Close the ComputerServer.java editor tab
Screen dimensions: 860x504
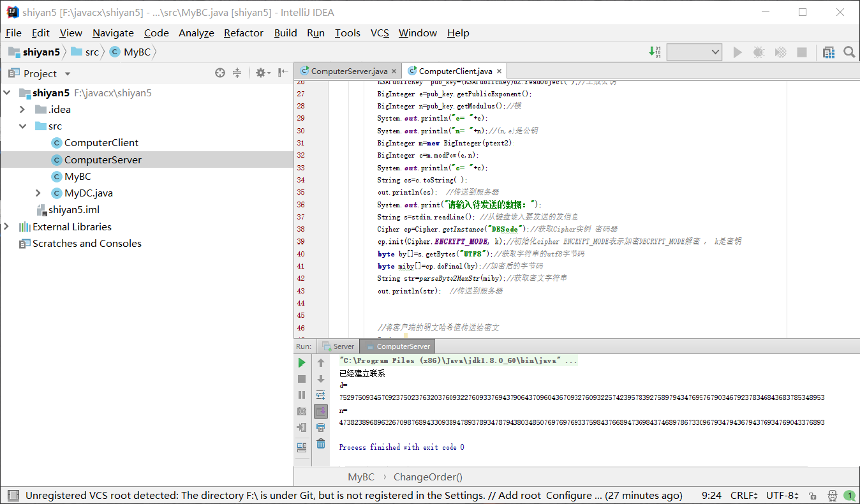(394, 71)
